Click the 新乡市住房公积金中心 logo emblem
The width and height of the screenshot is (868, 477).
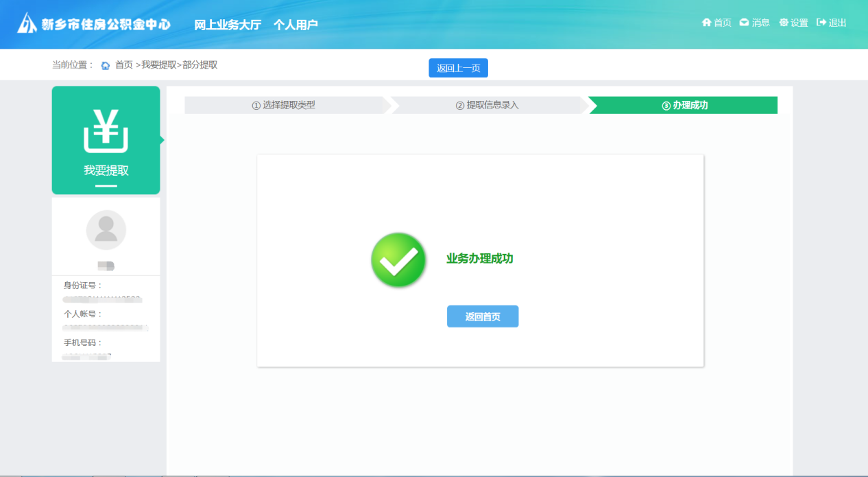pyautogui.click(x=27, y=23)
